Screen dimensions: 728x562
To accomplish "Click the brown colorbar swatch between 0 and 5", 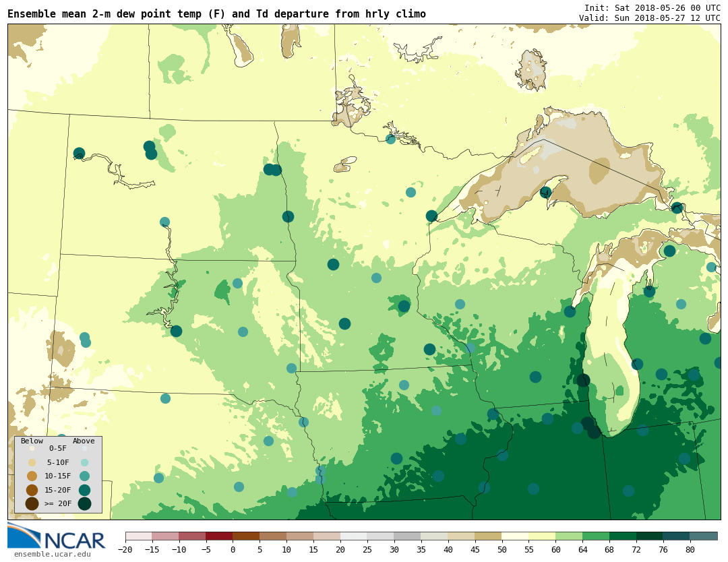I will [x=247, y=536].
